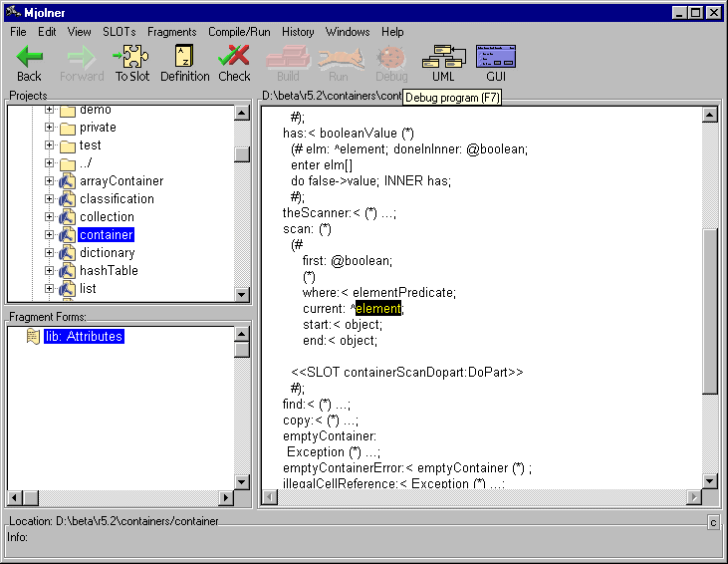Open the Compile/Run menu
This screenshot has width=728, height=564.
pos(239,32)
